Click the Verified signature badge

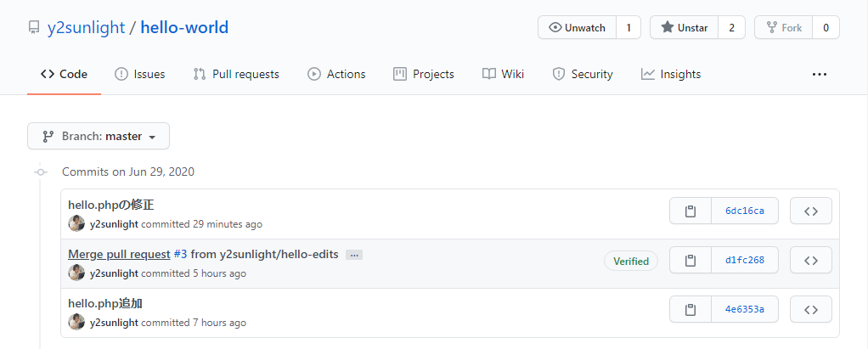pos(631,262)
